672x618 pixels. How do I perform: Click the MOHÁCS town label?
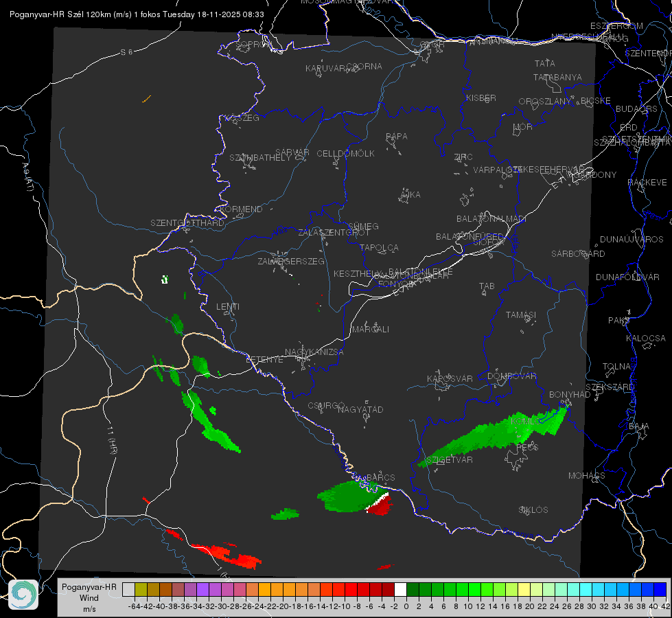(x=586, y=476)
